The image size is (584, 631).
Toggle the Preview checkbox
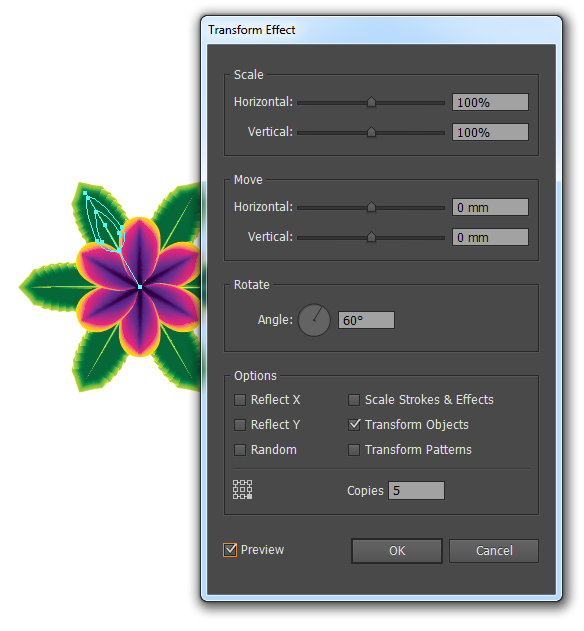pos(230,550)
